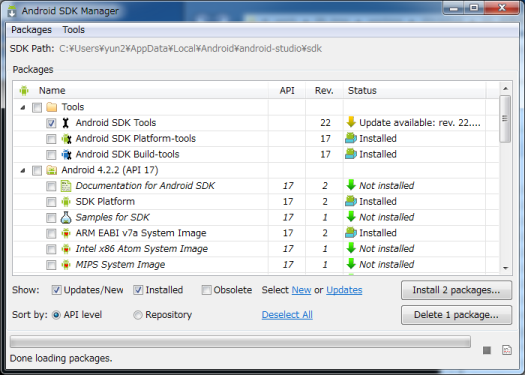Open the Packages menu
This screenshot has height=375, width=525.
(31, 30)
